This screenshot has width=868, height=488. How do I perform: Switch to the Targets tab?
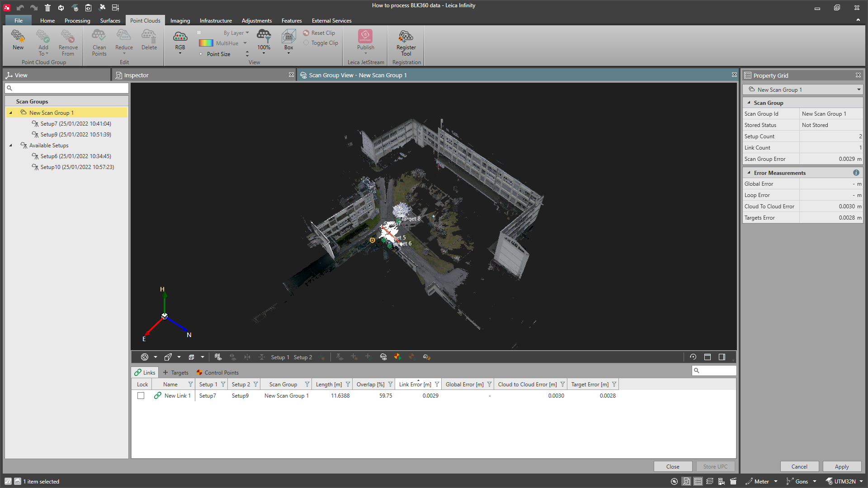pyautogui.click(x=175, y=372)
